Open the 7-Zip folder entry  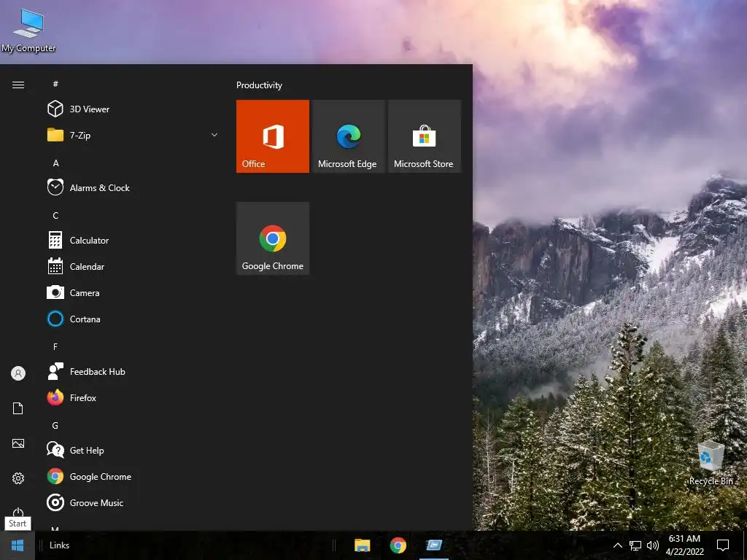click(131, 135)
